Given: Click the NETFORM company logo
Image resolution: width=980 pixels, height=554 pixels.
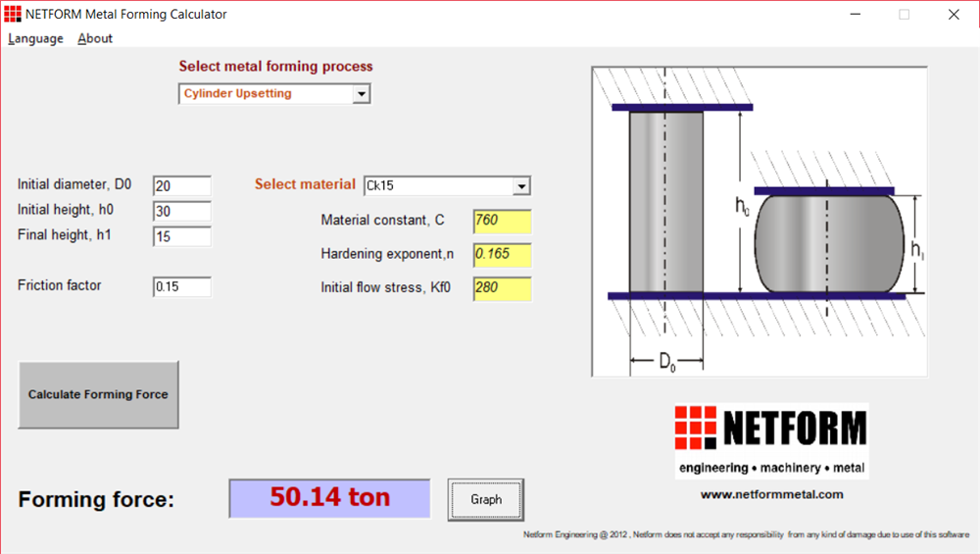Looking at the screenshot, I should 770,440.
